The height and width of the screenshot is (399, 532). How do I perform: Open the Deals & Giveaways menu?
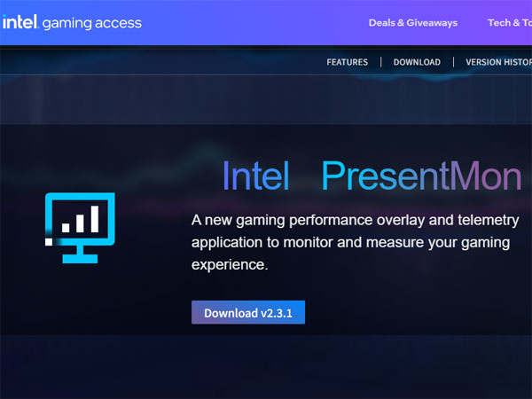[413, 23]
